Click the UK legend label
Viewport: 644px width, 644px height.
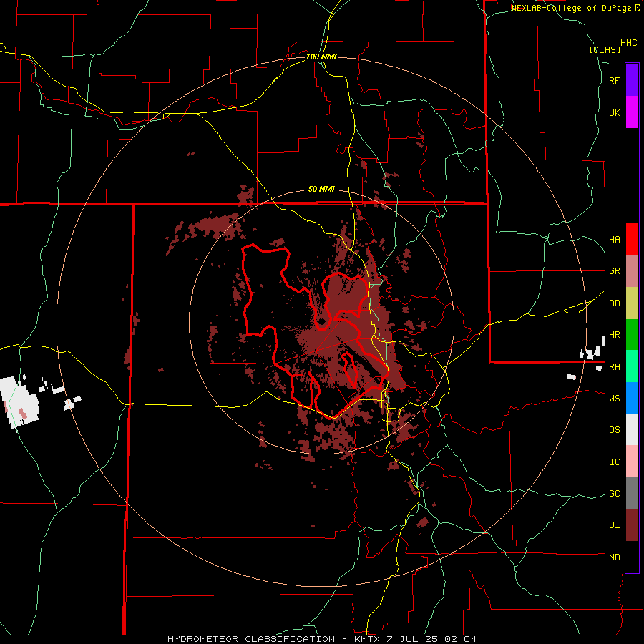pyautogui.click(x=614, y=112)
